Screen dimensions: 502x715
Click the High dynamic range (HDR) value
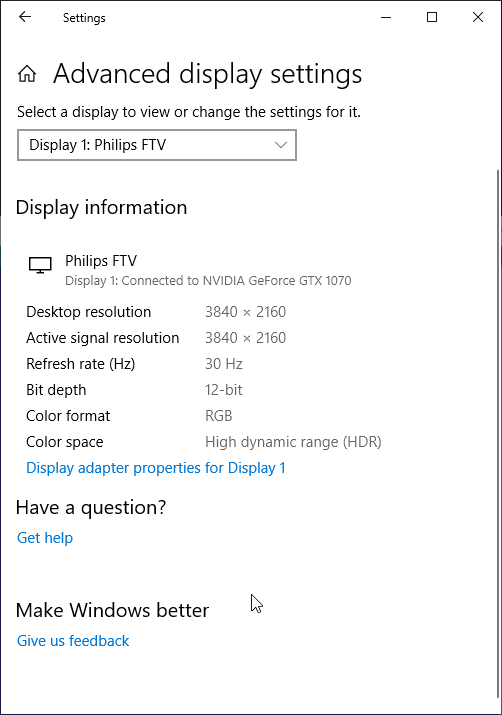293,442
